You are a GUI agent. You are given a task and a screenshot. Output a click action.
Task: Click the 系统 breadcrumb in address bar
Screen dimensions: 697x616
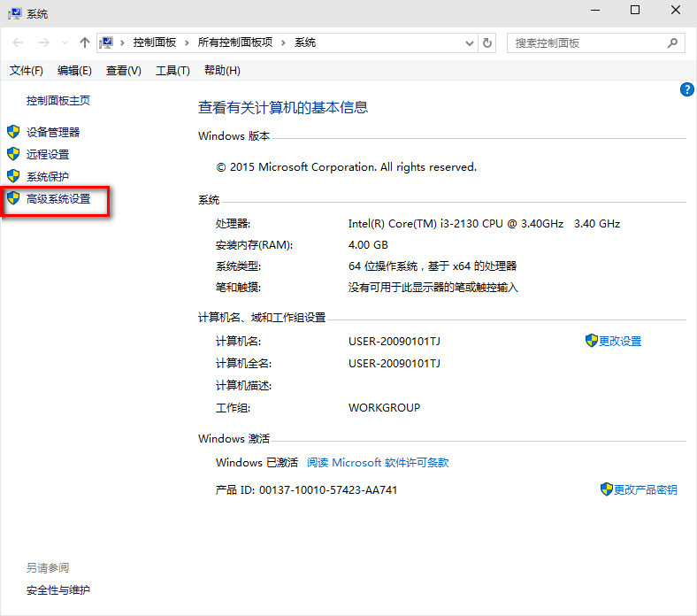point(305,42)
